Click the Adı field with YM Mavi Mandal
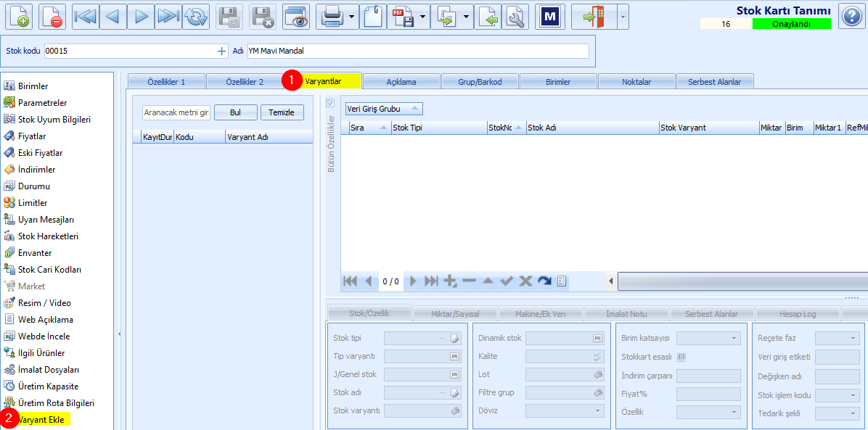868x430 pixels. pyautogui.click(x=418, y=51)
